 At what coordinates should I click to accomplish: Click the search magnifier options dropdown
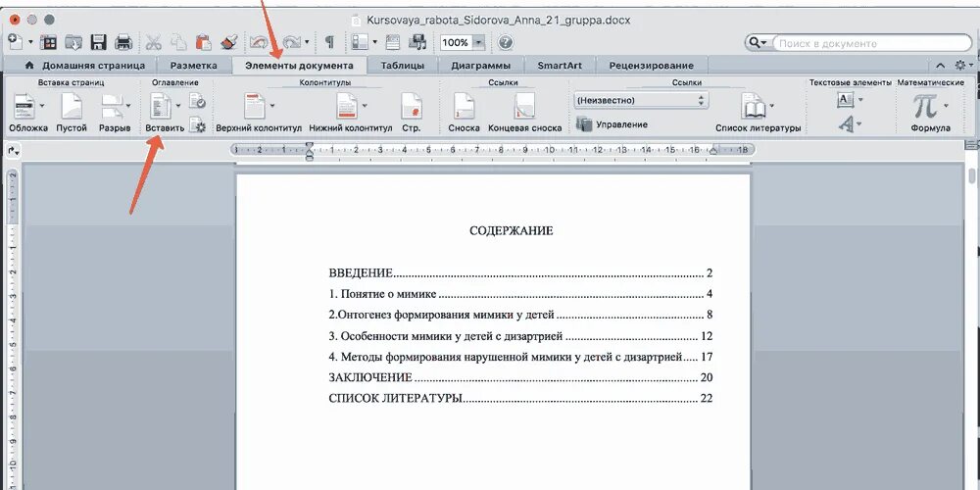coord(759,43)
